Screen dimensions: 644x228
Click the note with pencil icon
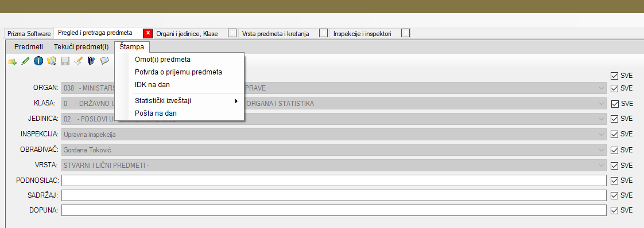click(78, 61)
